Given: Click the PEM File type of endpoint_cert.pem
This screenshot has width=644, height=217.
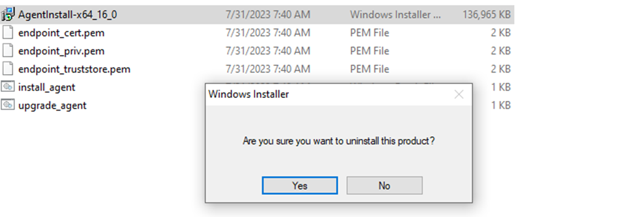Looking at the screenshot, I should 369,33.
